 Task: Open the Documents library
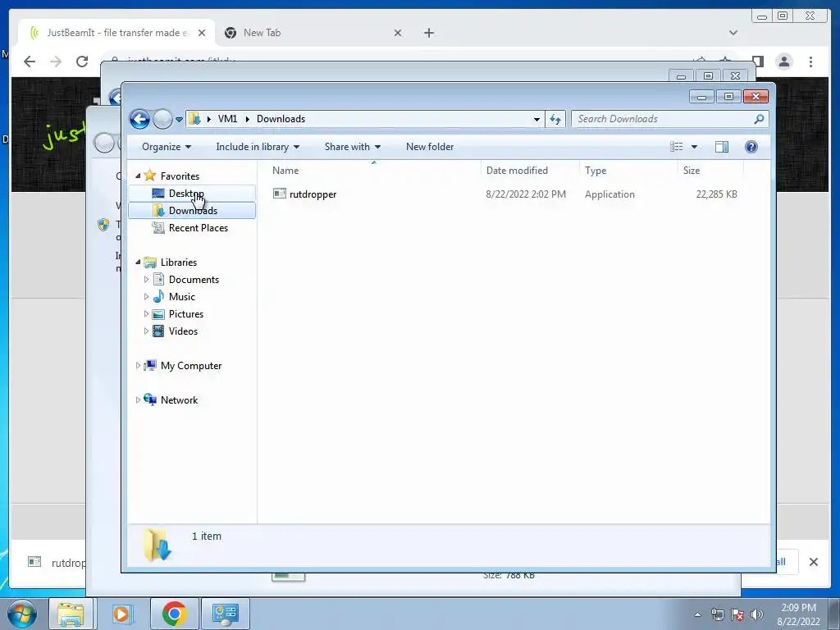pyautogui.click(x=194, y=280)
